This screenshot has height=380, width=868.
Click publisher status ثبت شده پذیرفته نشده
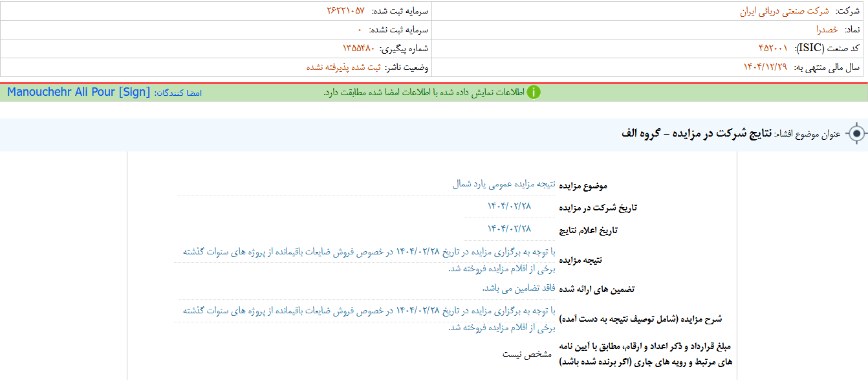(343, 67)
